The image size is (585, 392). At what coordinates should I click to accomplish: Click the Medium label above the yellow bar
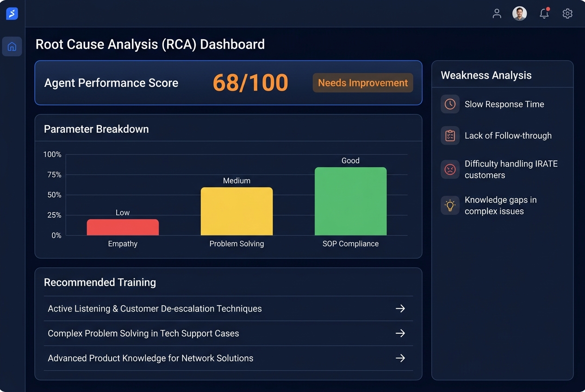click(x=236, y=181)
